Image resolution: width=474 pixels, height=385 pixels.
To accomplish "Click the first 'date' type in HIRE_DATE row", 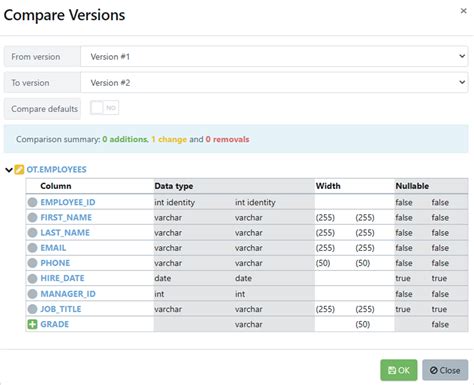I will 163,278.
